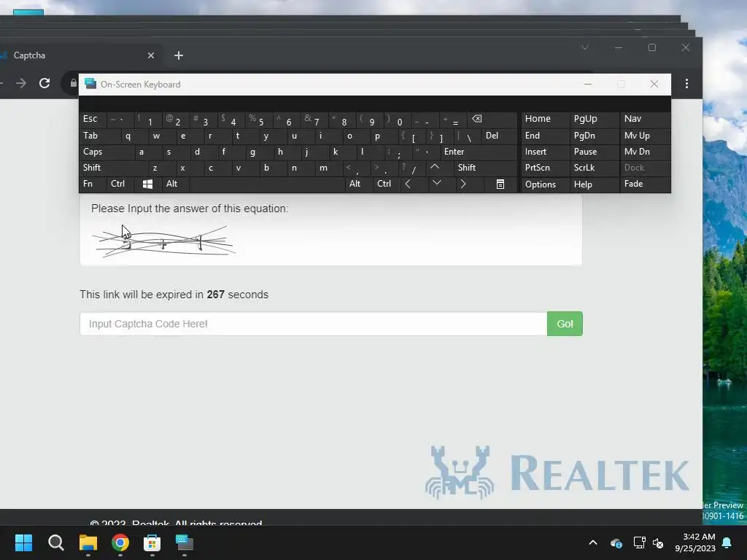Go forward in Chrome browser

(21, 83)
